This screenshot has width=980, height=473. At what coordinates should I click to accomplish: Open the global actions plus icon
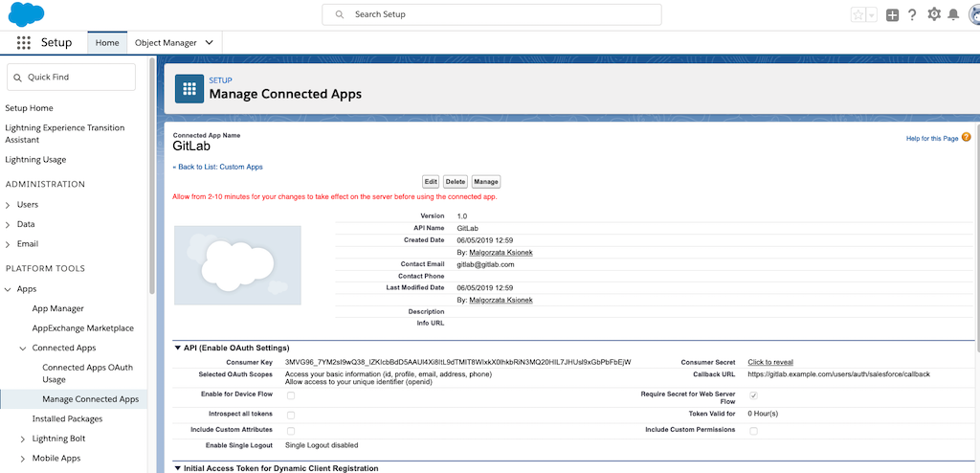892,15
